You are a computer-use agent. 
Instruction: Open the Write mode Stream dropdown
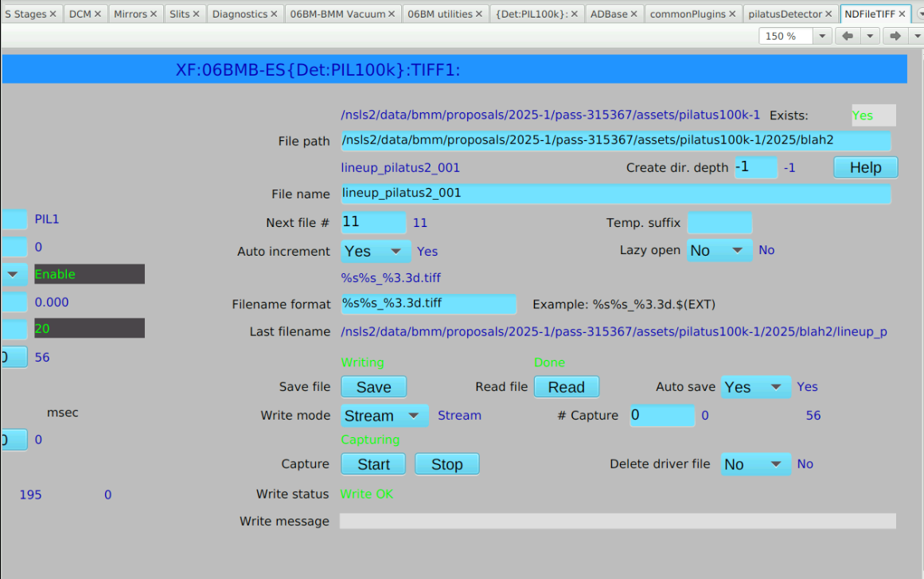pos(384,416)
